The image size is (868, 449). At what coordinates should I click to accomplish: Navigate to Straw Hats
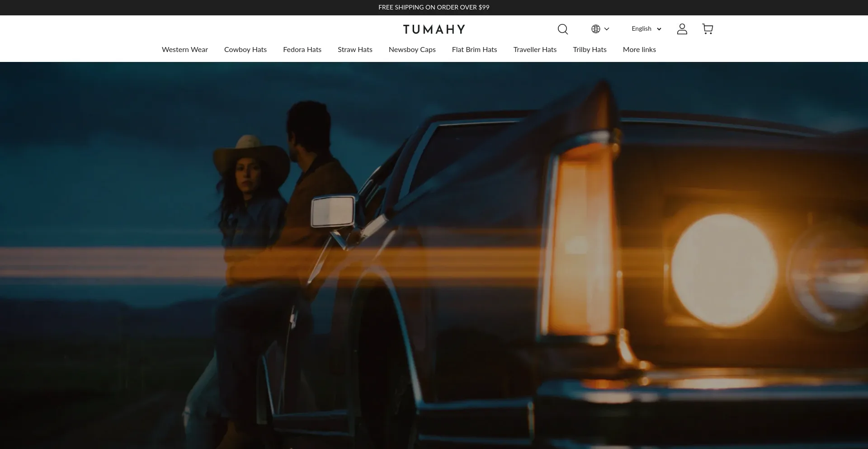355,50
